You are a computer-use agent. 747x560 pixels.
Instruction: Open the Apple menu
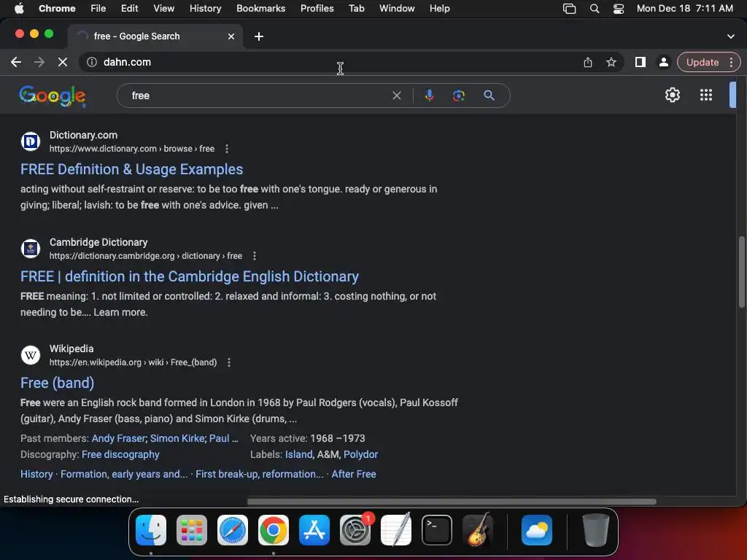19,8
